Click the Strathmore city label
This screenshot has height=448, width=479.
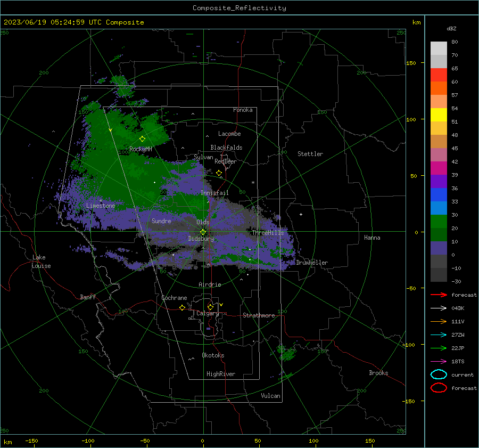pos(259,315)
